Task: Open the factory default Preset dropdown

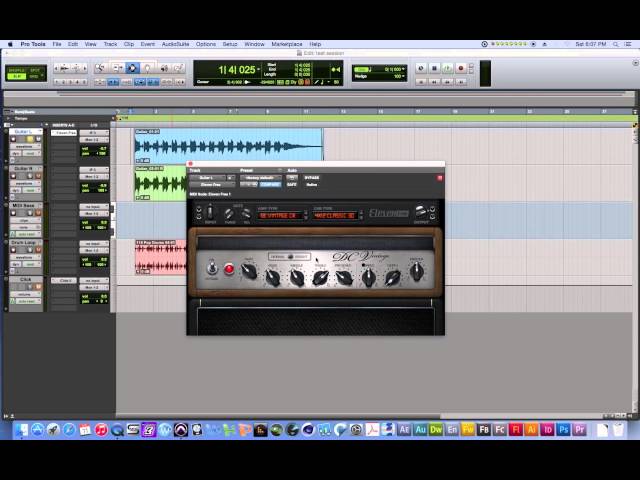Action: point(260,178)
